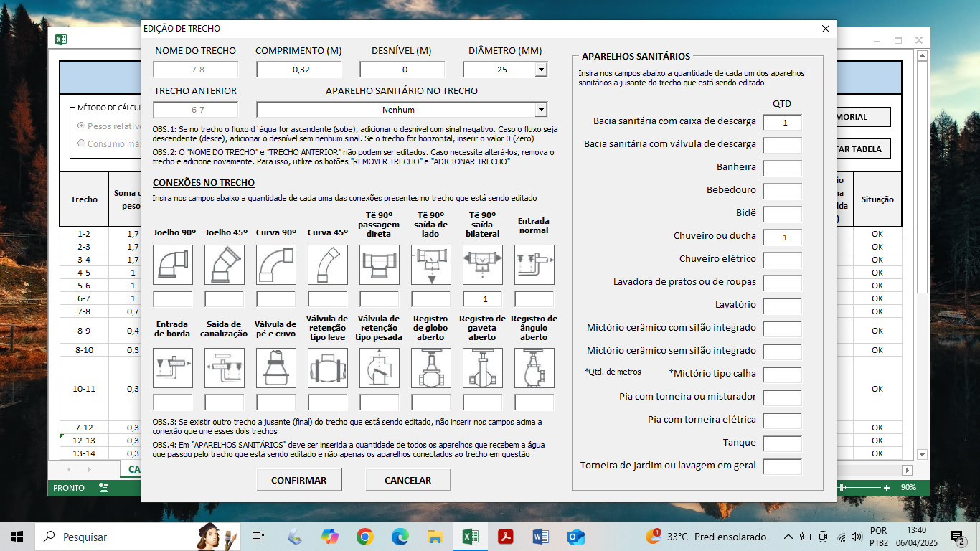Select the Pesos relativos radio button

tap(81, 126)
